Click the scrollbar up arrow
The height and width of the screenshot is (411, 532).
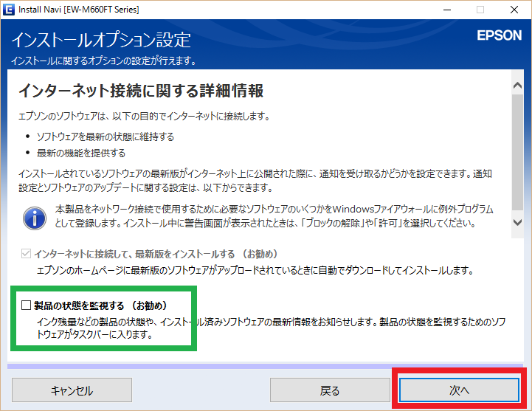517,86
